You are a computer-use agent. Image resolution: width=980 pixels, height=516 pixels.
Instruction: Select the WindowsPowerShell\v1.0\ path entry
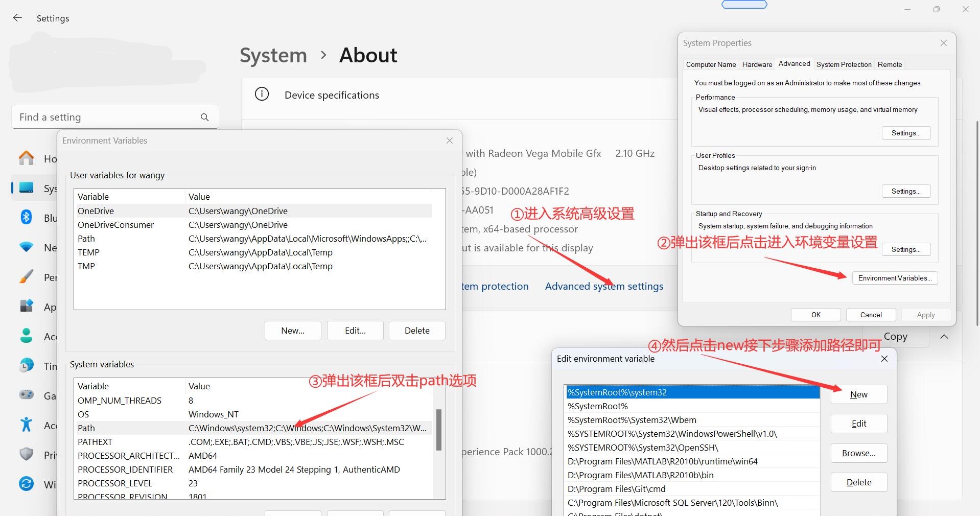(x=693, y=434)
